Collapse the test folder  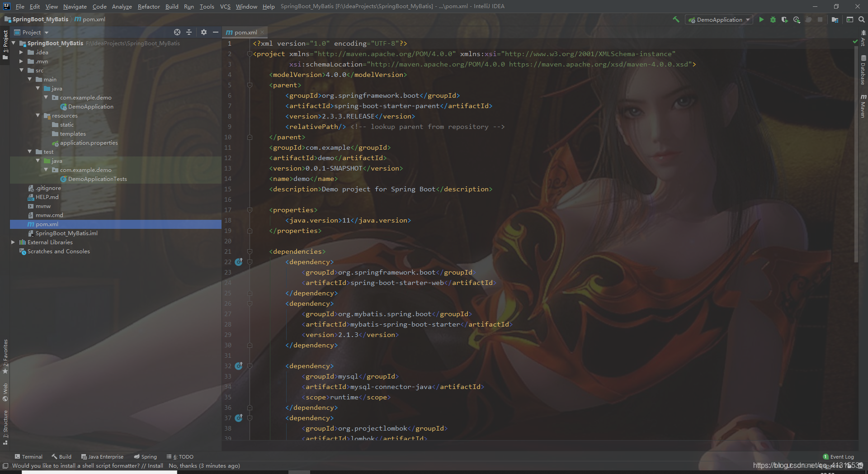click(x=29, y=152)
